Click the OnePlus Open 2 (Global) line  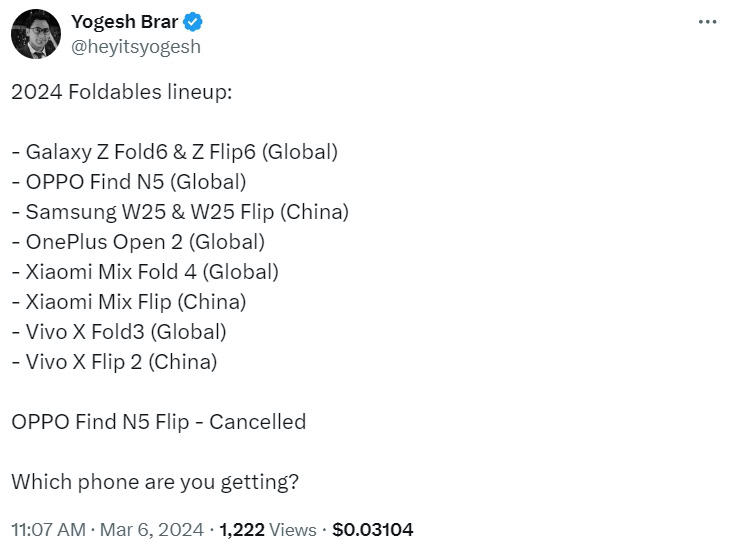(x=138, y=241)
